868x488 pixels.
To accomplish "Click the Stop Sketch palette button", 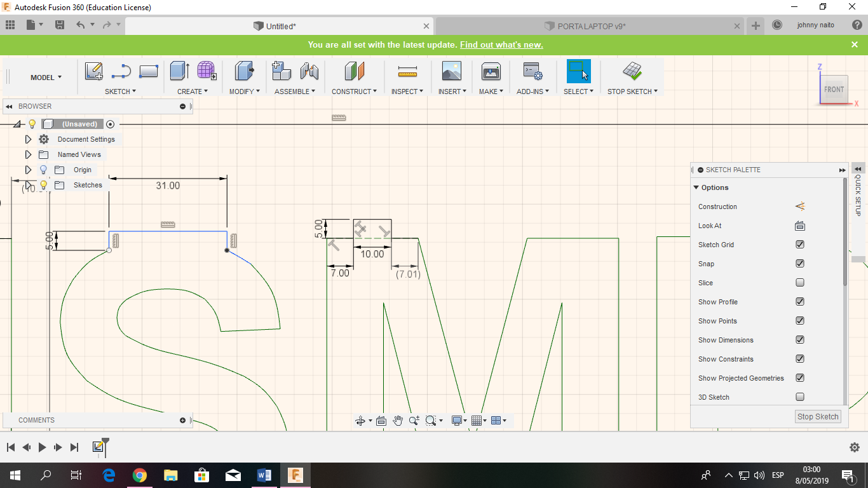I will pyautogui.click(x=818, y=416).
